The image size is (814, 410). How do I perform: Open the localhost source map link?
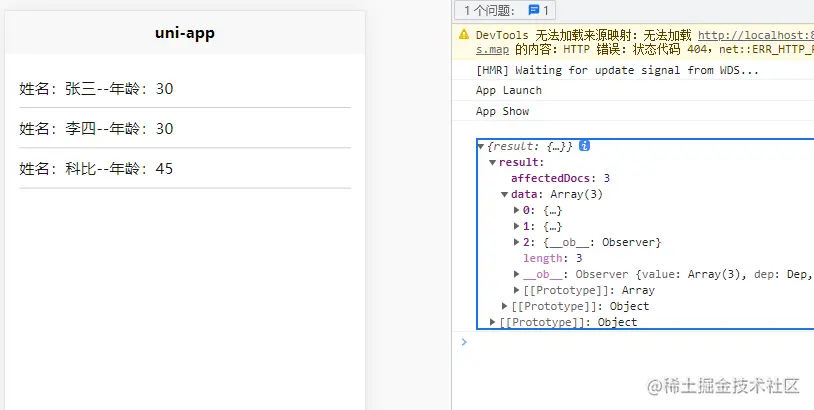756,35
